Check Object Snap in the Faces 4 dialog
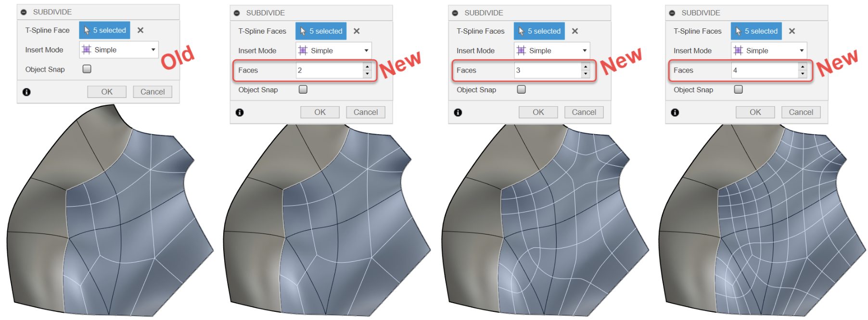This screenshot has width=868, height=320. [739, 89]
